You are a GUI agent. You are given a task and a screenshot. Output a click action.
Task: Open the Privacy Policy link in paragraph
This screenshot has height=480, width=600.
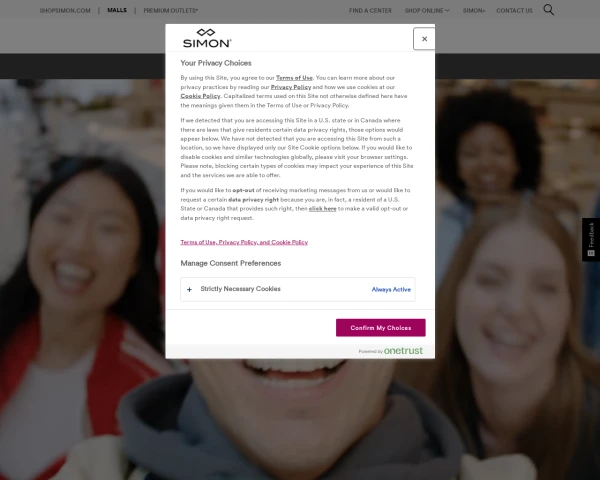[291, 87]
